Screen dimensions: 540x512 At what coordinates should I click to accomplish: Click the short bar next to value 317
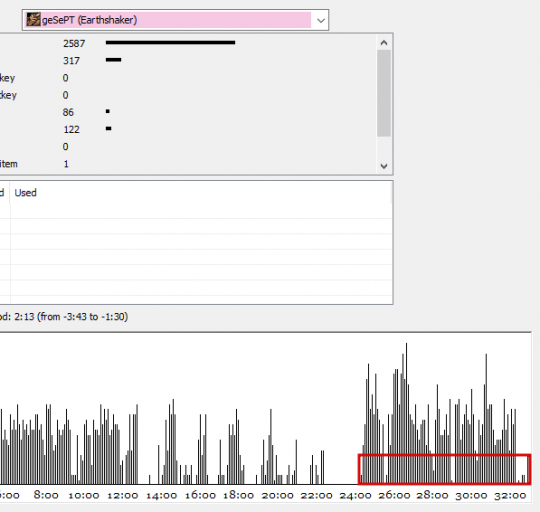coord(113,60)
